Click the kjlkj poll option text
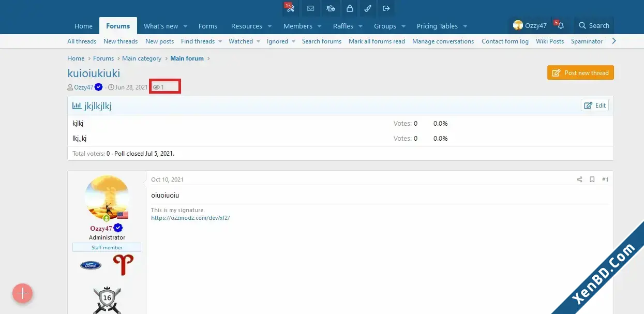Screen dimensions: 644x314 tap(78, 124)
